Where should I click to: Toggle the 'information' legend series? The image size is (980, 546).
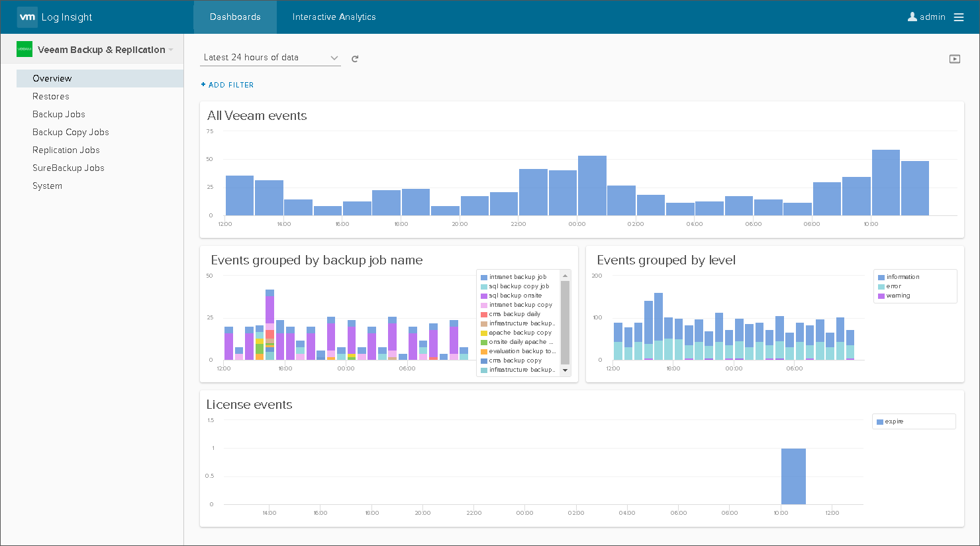coord(903,277)
